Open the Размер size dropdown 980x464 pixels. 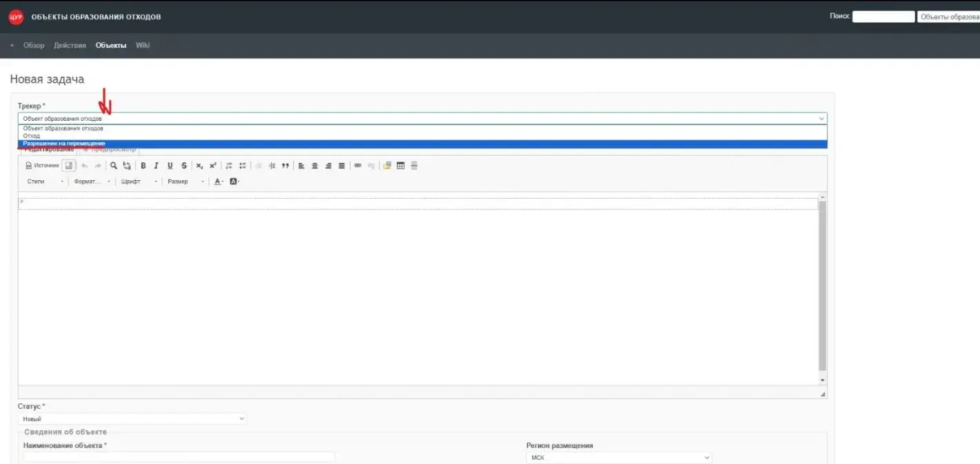(x=186, y=182)
